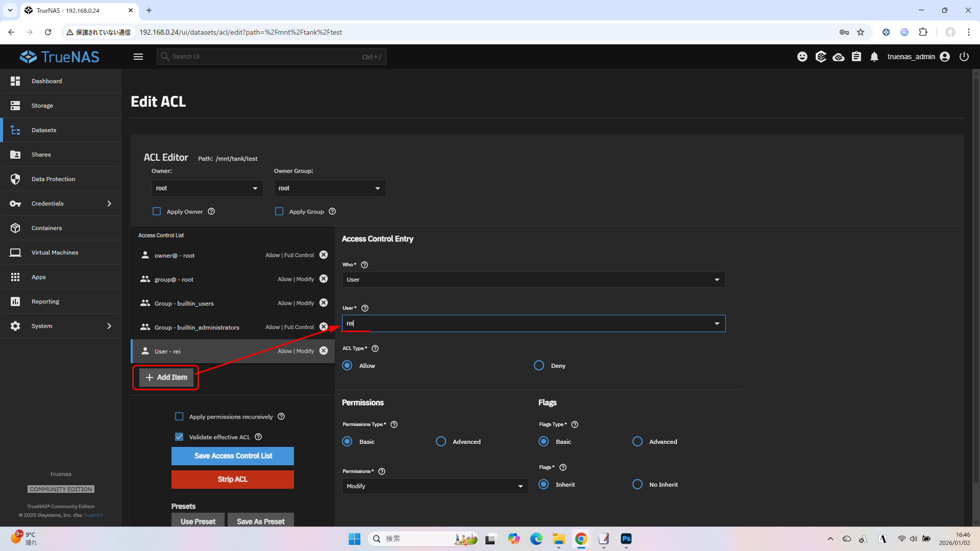Click the TrueCommand status cloud icon

point(839,57)
